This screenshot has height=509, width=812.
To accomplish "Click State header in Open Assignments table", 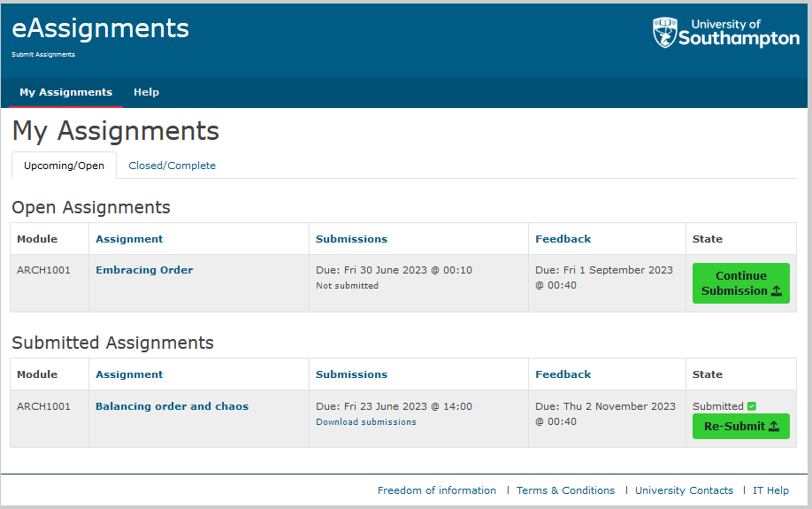I will pyautogui.click(x=708, y=239).
